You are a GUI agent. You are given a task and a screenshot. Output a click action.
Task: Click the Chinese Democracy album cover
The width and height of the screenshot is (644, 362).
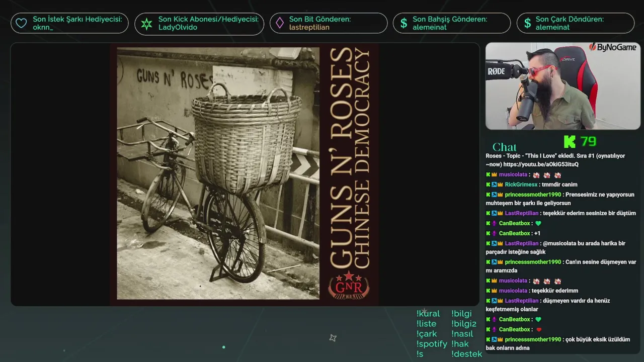coord(245,174)
